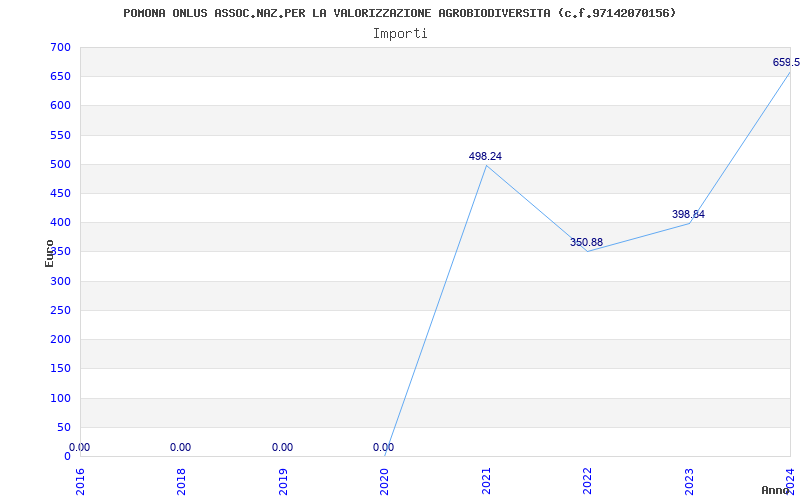The image size is (800, 500).
Task: Click the 250 y-axis tick label
Action: pos(61,310)
